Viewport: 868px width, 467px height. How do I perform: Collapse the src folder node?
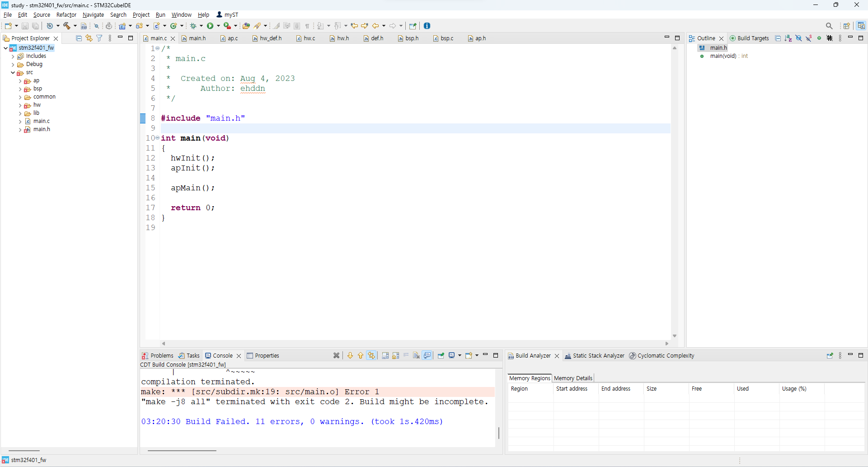click(x=13, y=72)
